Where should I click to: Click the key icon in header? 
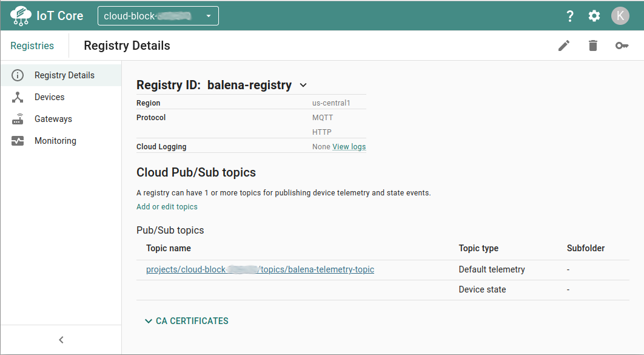pyautogui.click(x=622, y=46)
